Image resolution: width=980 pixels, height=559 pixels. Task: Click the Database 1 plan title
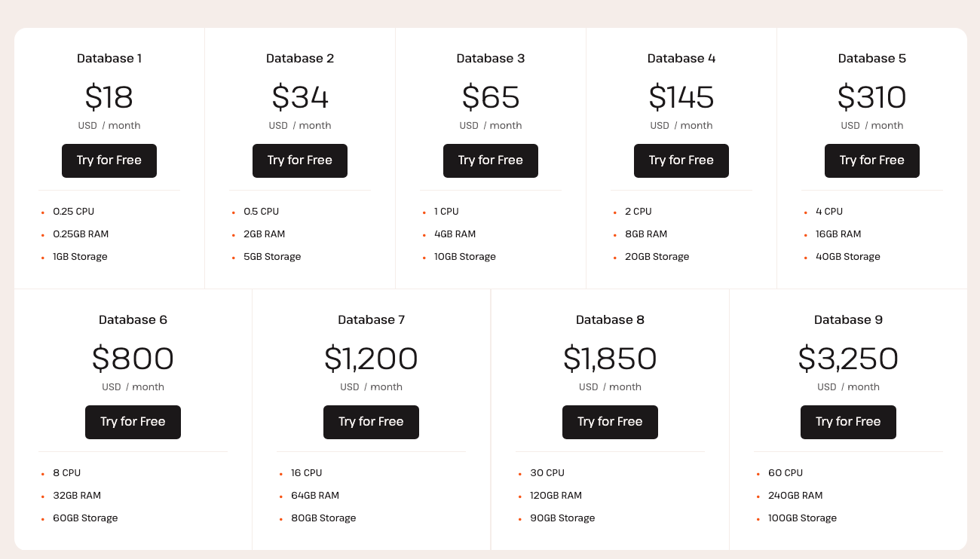109,58
